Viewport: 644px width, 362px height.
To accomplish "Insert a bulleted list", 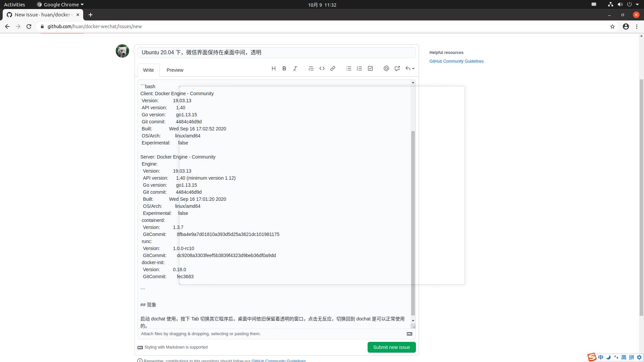I will (x=348, y=68).
